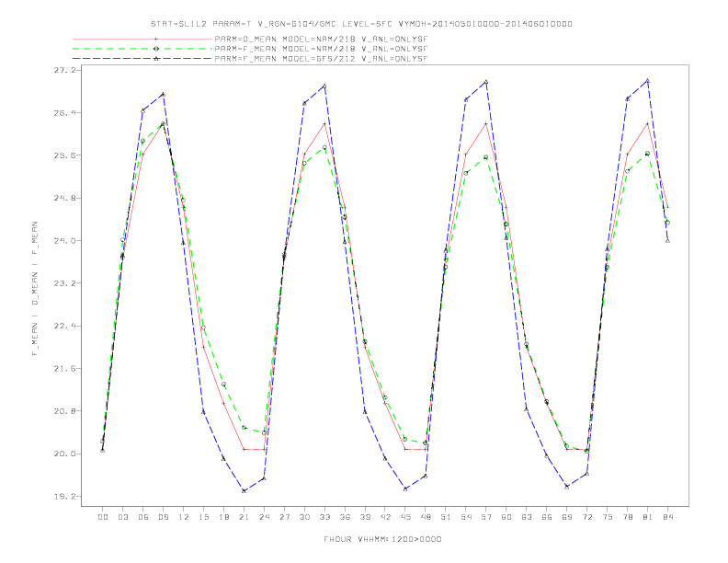Click x-axis hour label 51
The width and height of the screenshot is (728, 563).
446,517
